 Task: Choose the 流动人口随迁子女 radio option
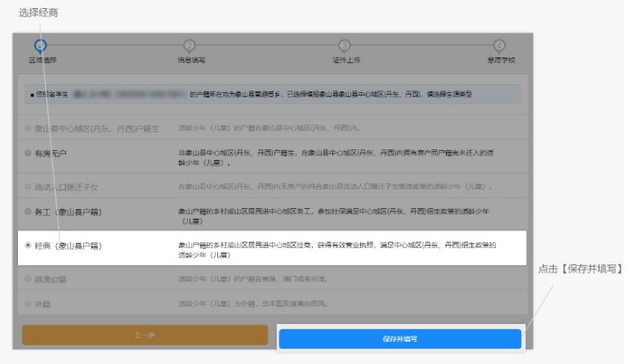tap(29, 187)
